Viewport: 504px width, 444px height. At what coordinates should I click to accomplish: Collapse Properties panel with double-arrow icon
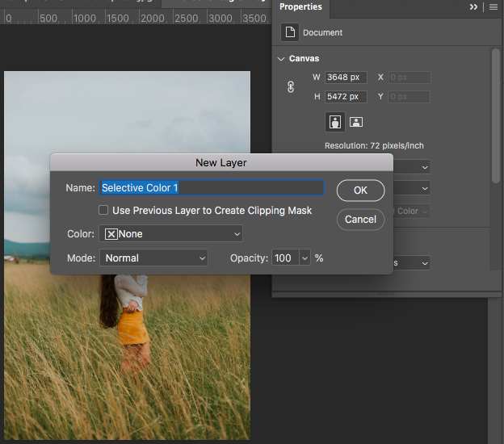pos(473,6)
